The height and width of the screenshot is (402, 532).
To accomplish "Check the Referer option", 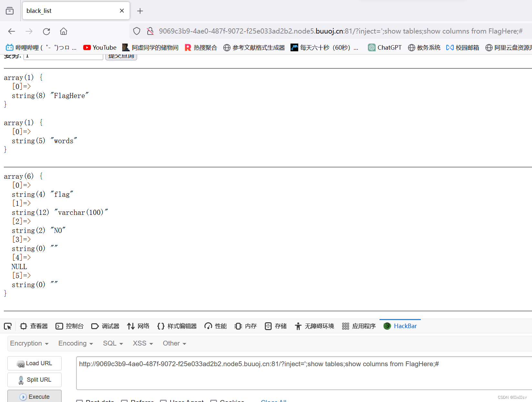I will tap(124, 400).
